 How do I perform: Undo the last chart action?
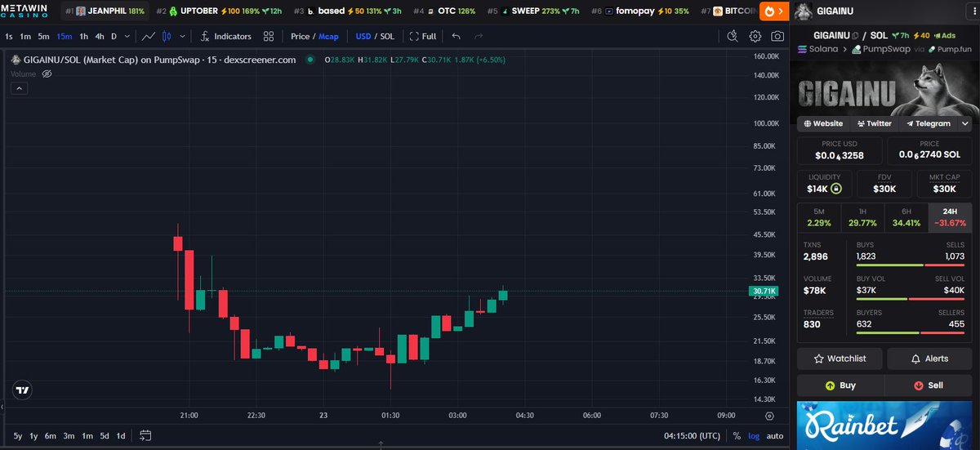click(456, 36)
